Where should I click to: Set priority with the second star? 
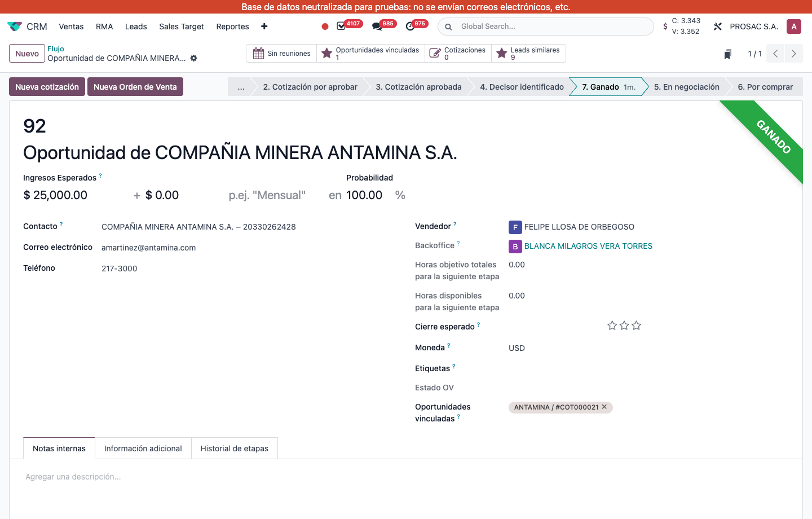pyautogui.click(x=624, y=326)
